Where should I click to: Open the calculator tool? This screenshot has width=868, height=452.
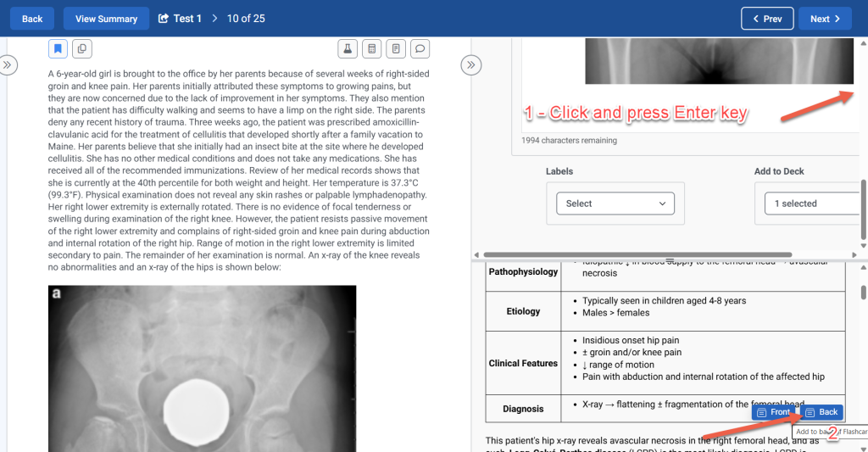pyautogui.click(x=370, y=48)
